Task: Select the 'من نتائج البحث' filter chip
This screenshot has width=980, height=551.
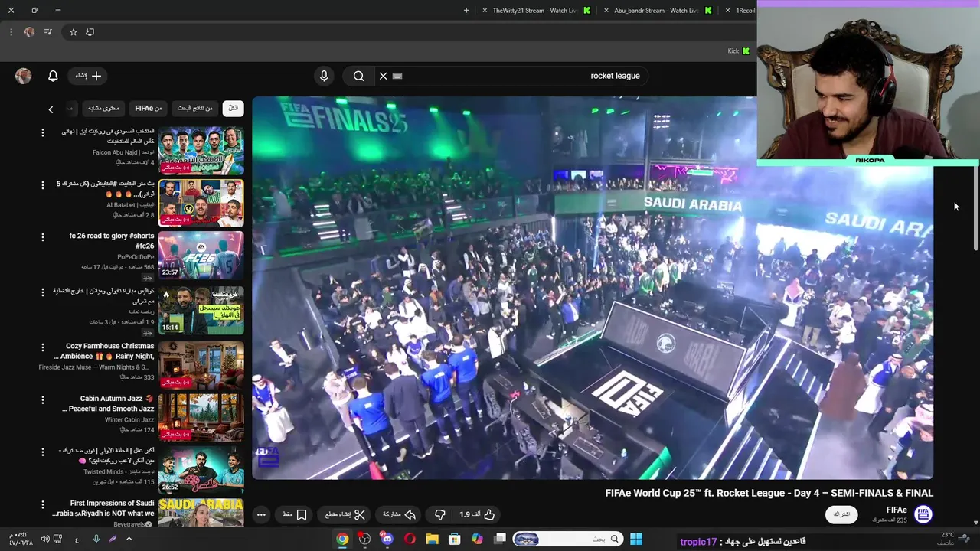Action: point(195,109)
